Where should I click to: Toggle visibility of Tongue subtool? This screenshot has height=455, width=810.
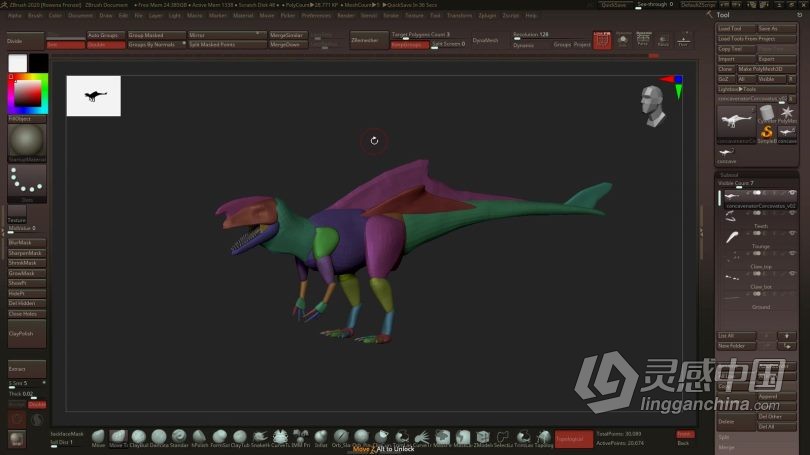click(x=792, y=233)
